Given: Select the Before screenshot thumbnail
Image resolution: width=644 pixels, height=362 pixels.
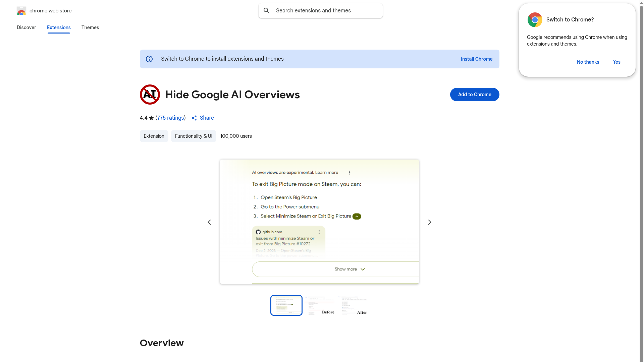Looking at the screenshot, I should pyautogui.click(x=320, y=305).
